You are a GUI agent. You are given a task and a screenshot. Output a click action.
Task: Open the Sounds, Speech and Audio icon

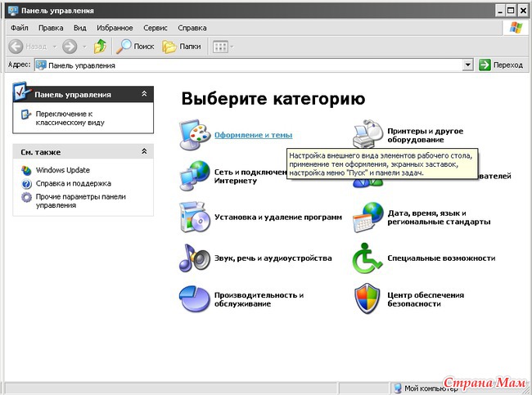(195, 258)
